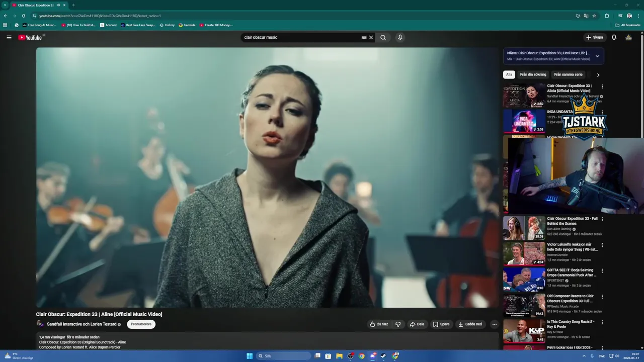Open a new tab with plus button
This screenshot has height=362, width=644.
(73, 5)
